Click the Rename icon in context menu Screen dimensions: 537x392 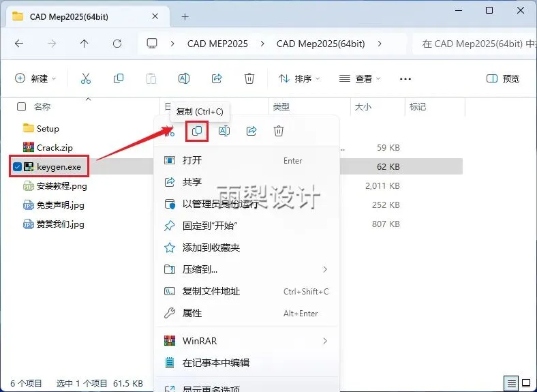(x=224, y=131)
